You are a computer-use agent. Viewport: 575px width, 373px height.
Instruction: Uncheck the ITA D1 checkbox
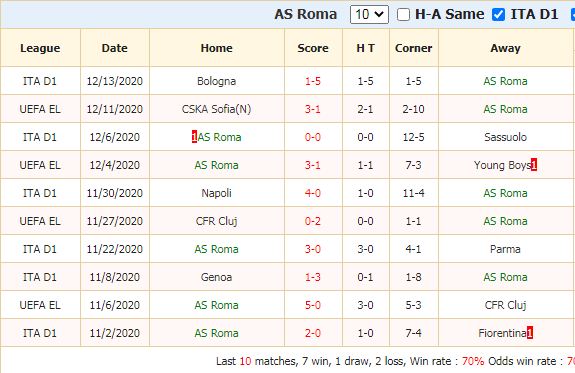click(x=498, y=15)
